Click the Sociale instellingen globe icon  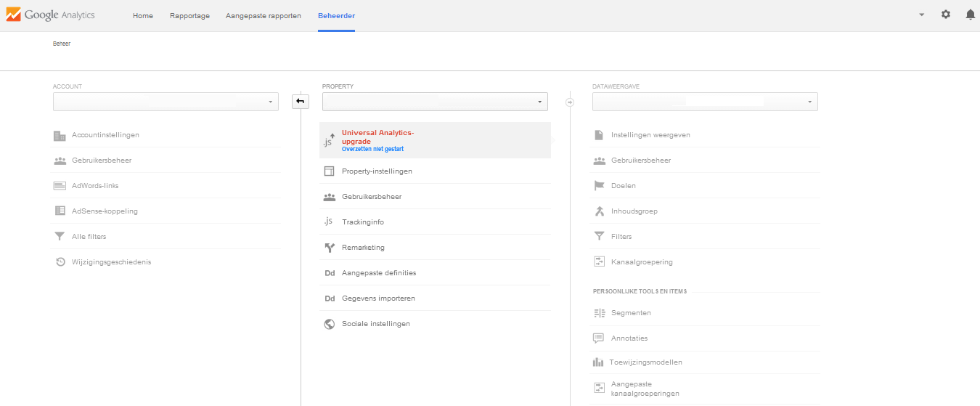click(x=329, y=324)
